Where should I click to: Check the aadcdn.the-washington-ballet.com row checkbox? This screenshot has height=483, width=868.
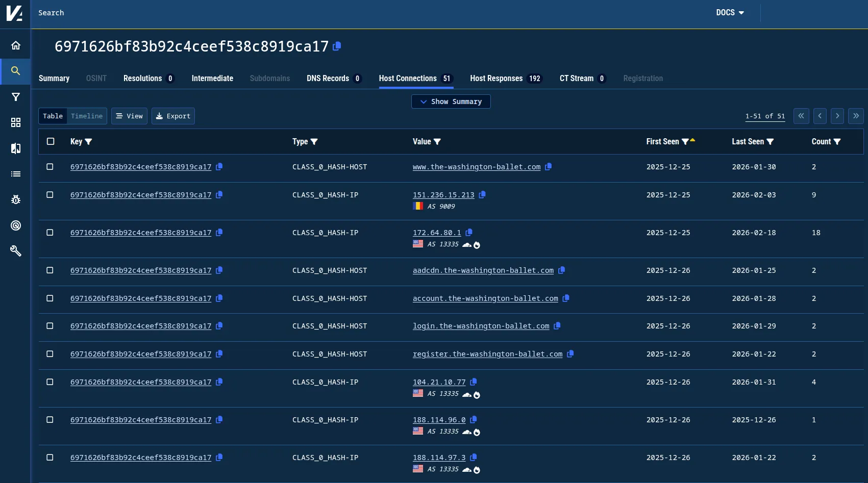tap(50, 270)
